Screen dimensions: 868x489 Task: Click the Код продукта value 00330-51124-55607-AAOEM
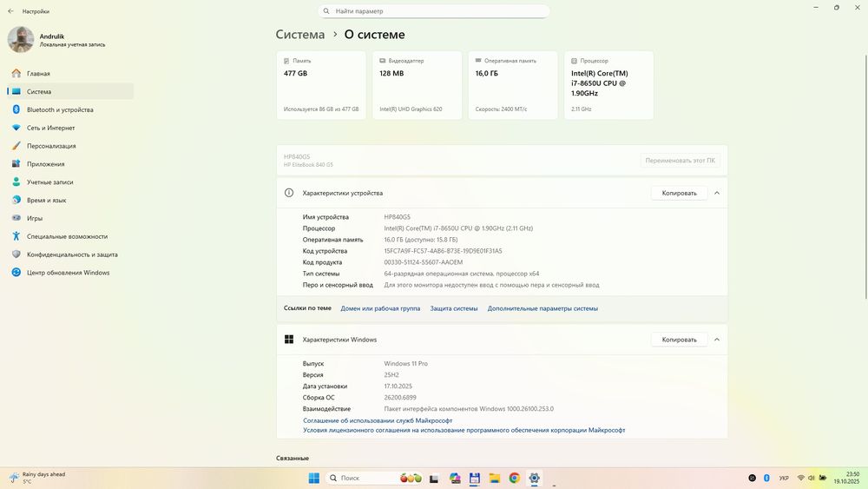pos(424,262)
